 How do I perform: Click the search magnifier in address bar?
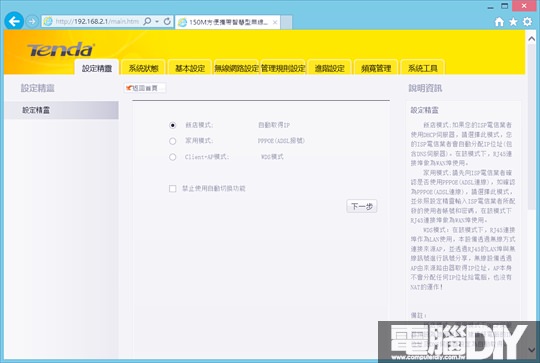coord(147,21)
